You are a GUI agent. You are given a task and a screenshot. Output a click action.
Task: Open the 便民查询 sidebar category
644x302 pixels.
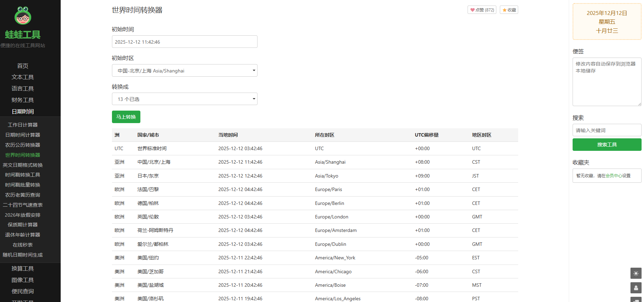23,291
